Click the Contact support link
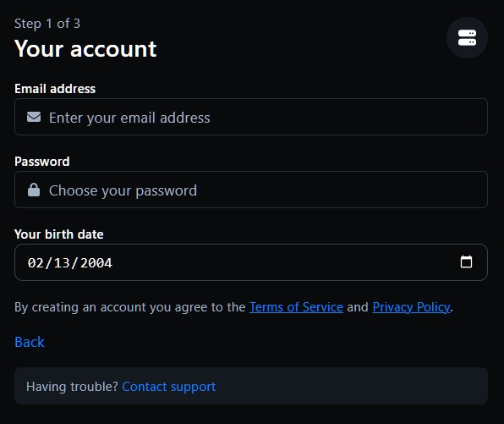Image resolution: width=504 pixels, height=424 pixels. pos(169,387)
